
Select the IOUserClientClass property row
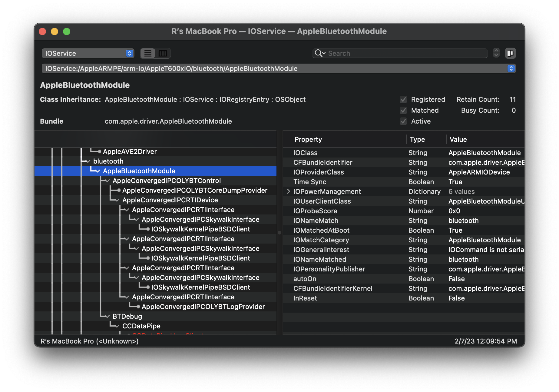[x=404, y=201]
